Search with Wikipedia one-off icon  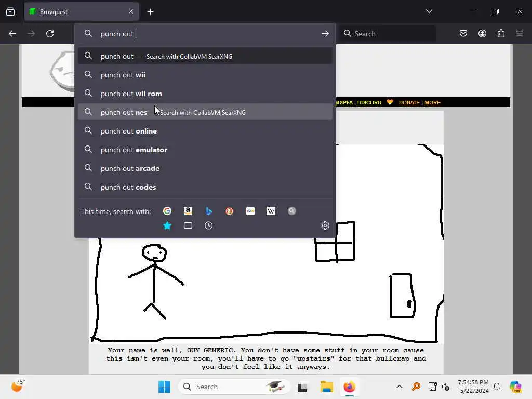tap(271, 211)
